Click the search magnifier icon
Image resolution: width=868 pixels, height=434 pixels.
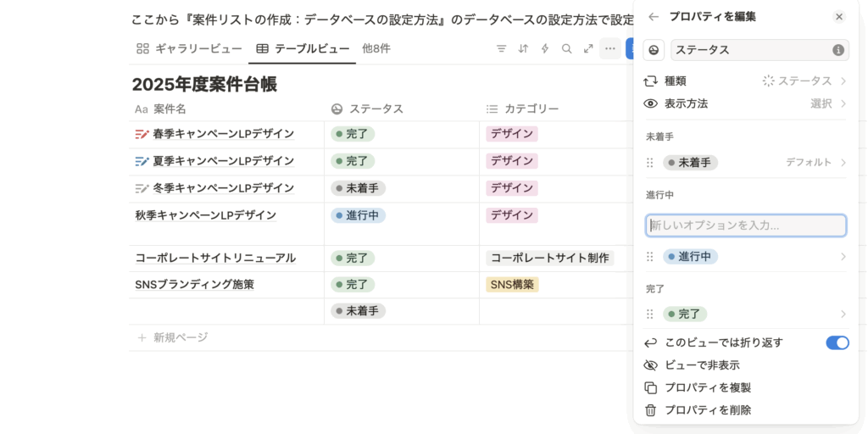click(566, 49)
